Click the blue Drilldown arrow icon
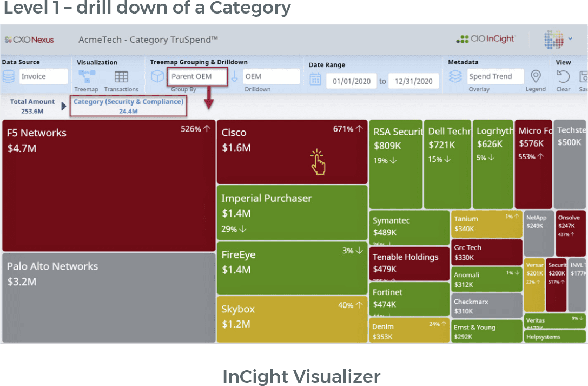This screenshot has width=588, height=386. point(235,75)
